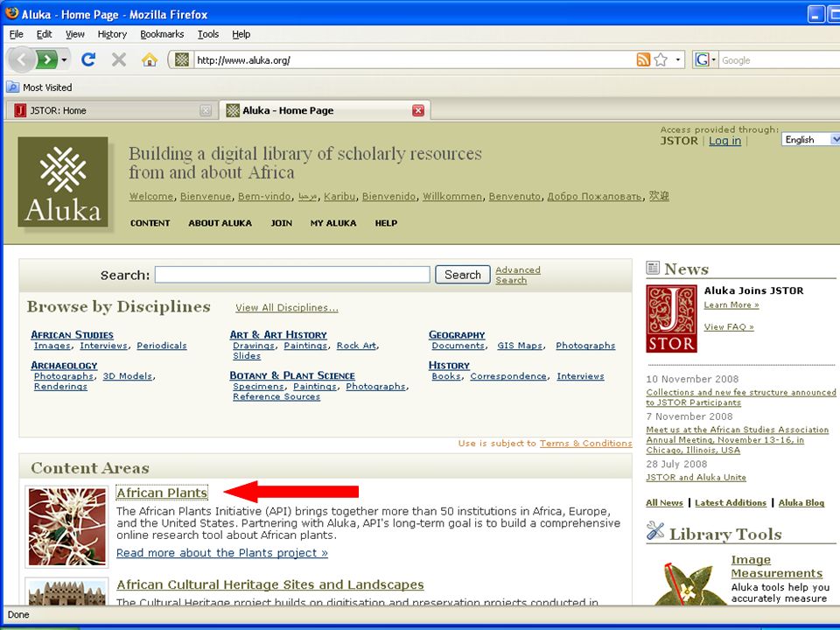Open the CONTENT navigation item
The width and height of the screenshot is (840, 630).
tap(150, 223)
